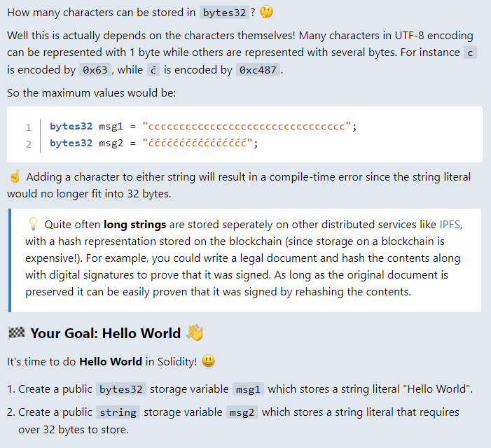
Task: Click the thinking face emoji
Action: coord(266,12)
